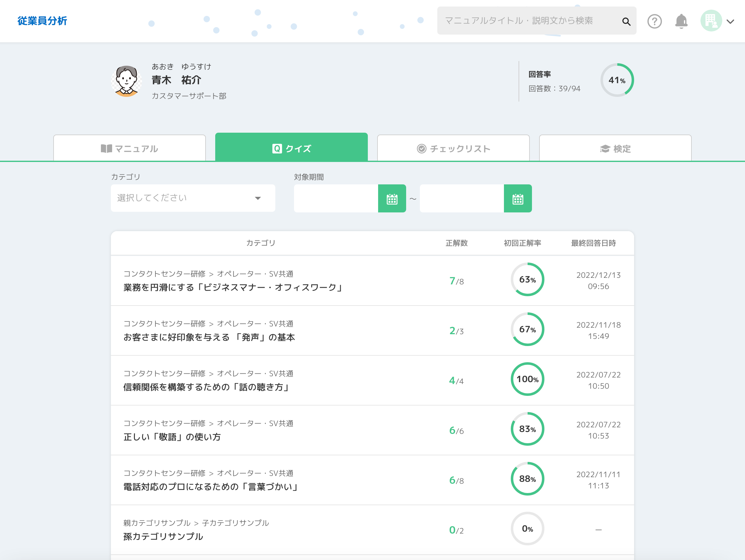
Task: Click the 100% first-answer rate gauge
Action: (x=527, y=379)
